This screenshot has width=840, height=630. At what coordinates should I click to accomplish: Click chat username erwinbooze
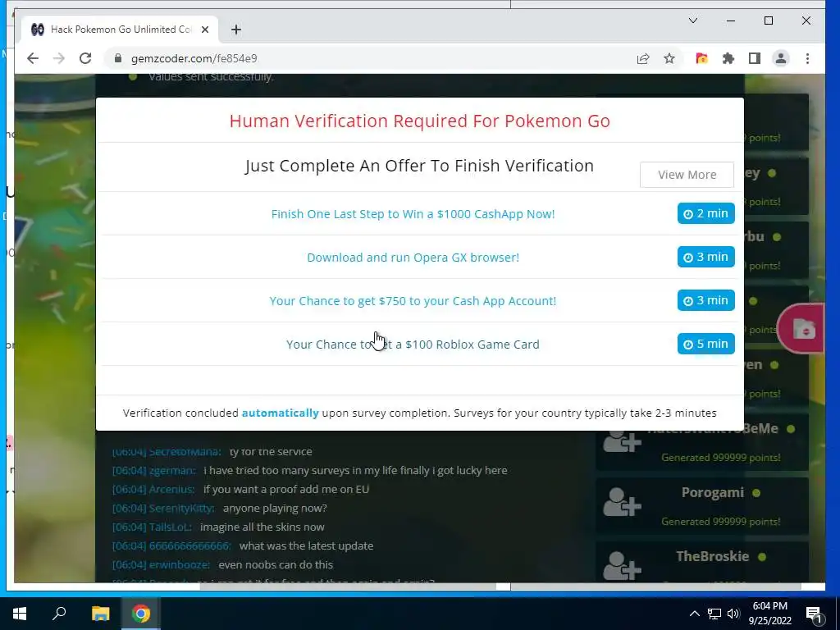pyautogui.click(x=180, y=564)
